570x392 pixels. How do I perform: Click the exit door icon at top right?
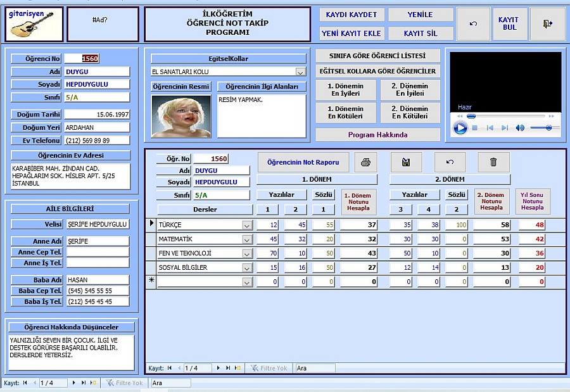[x=547, y=24]
